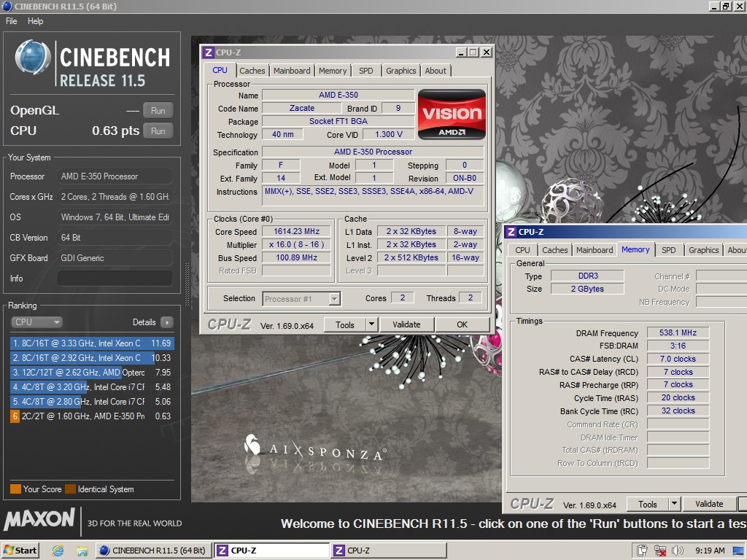Screen dimensions: 747x560
Task: Open the File menu in Cinebench
Action: [x=12, y=21]
